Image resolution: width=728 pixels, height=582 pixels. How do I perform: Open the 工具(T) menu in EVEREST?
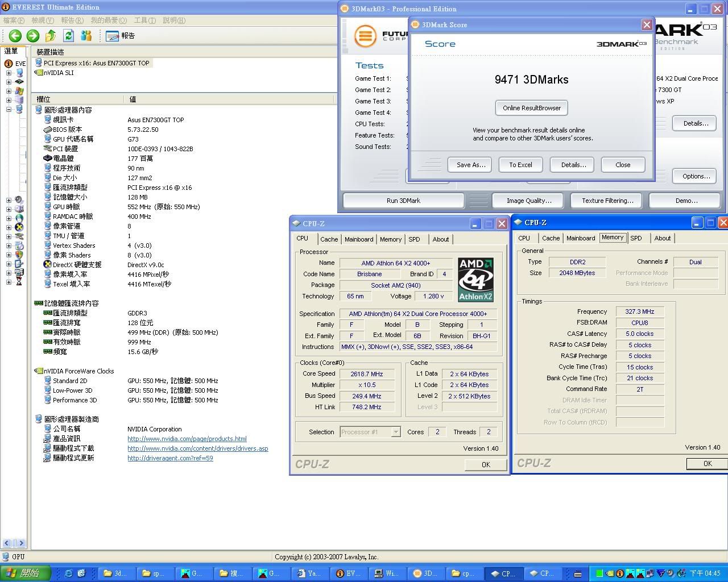(144, 20)
